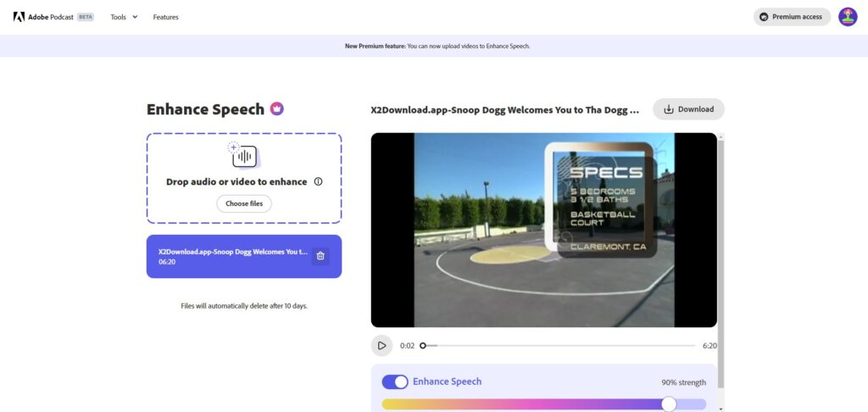Click the Enhance Speech page heading

click(205, 109)
